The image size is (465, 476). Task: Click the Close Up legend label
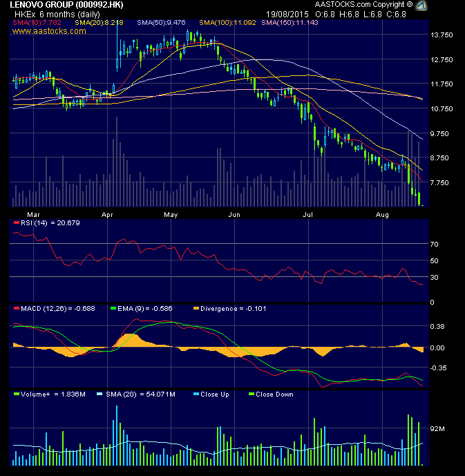coord(215,394)
